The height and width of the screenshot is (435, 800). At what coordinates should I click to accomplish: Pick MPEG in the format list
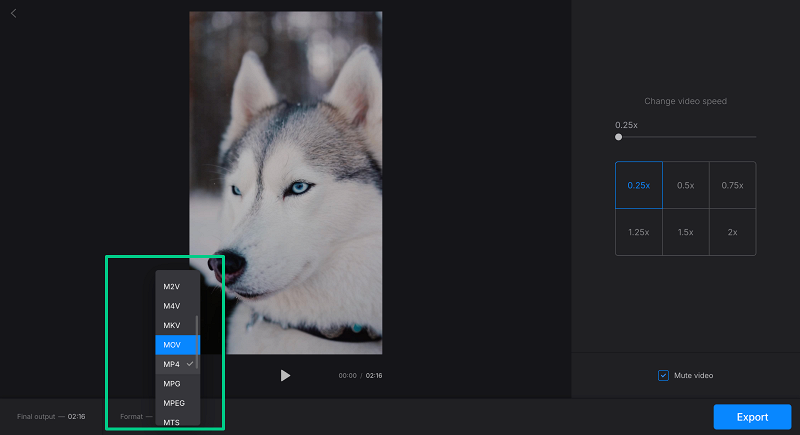tap(177, 403)
